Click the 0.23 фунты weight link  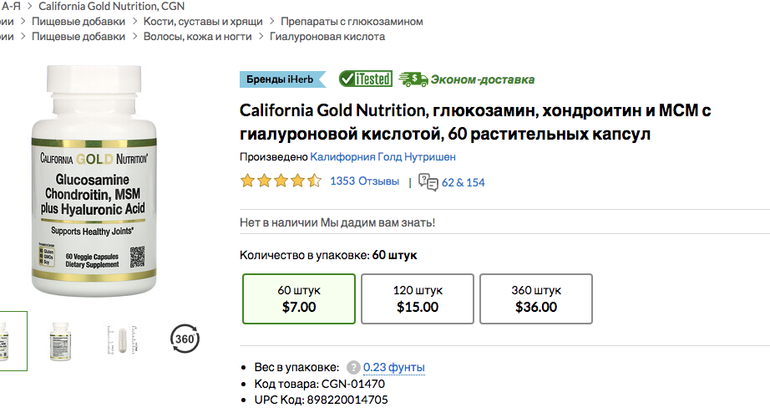pyautogui.click(x=394, y=367)
